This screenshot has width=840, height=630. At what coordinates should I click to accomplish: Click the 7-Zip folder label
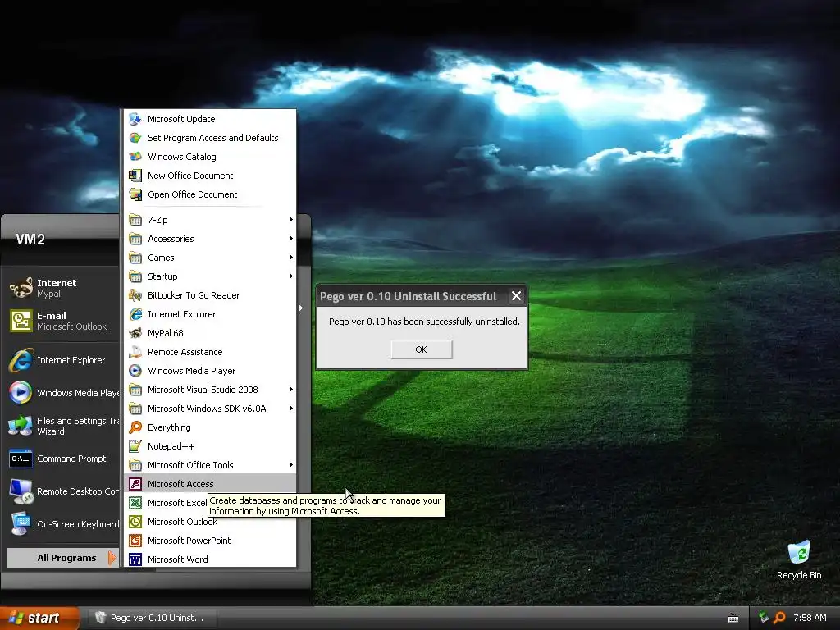coord(157,220)
